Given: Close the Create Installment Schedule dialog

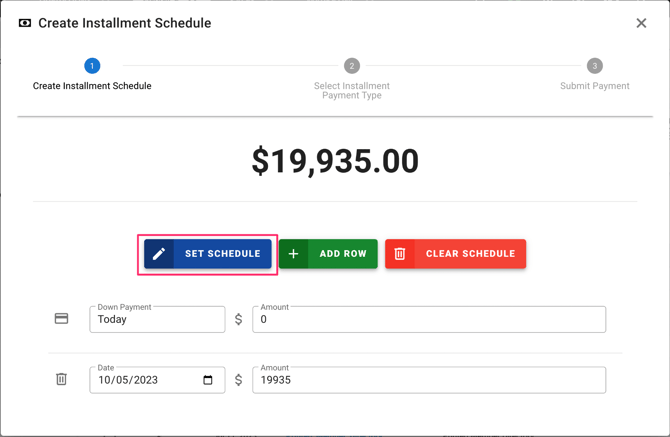Looking at the screenshot, I should [x=641, y=23].
